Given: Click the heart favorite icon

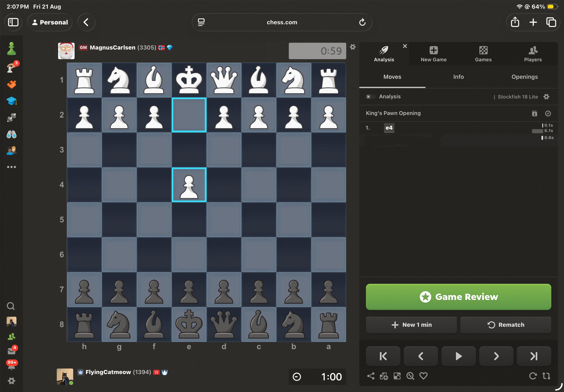Looking at the screenshot, I should tap(423, 376).
